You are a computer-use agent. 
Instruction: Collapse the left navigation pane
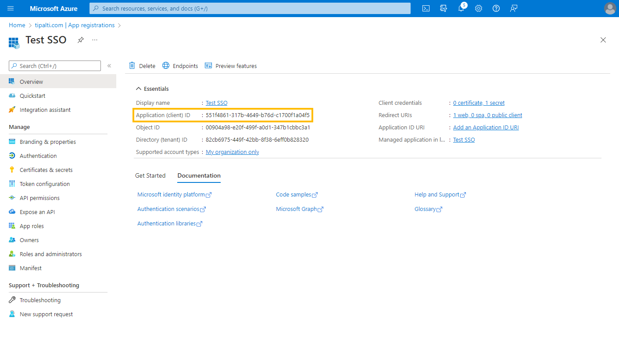coord(109,65)
